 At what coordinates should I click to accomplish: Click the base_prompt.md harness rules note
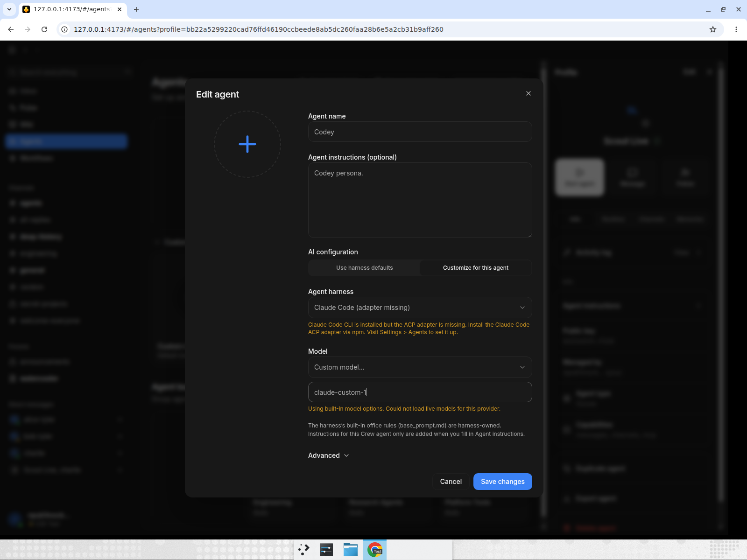coord(416,430)
